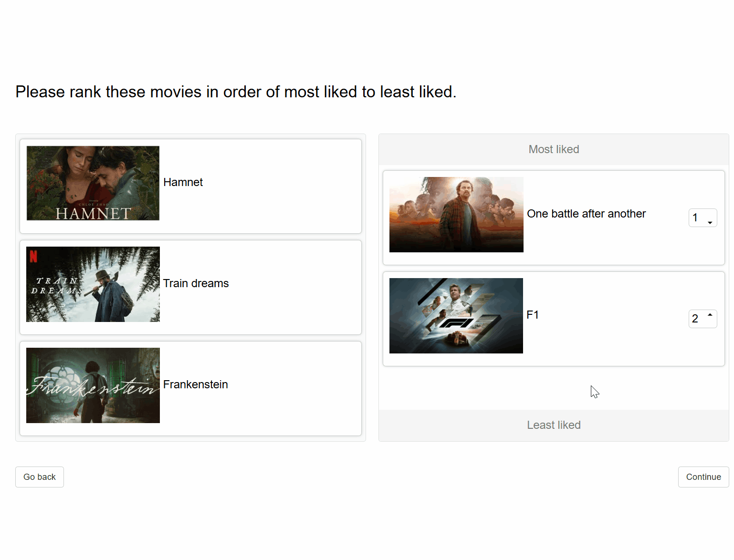The height and width of the screenshot is (560, 734).
Task: Click the One battle after another poster
Action: pos(456,215)
